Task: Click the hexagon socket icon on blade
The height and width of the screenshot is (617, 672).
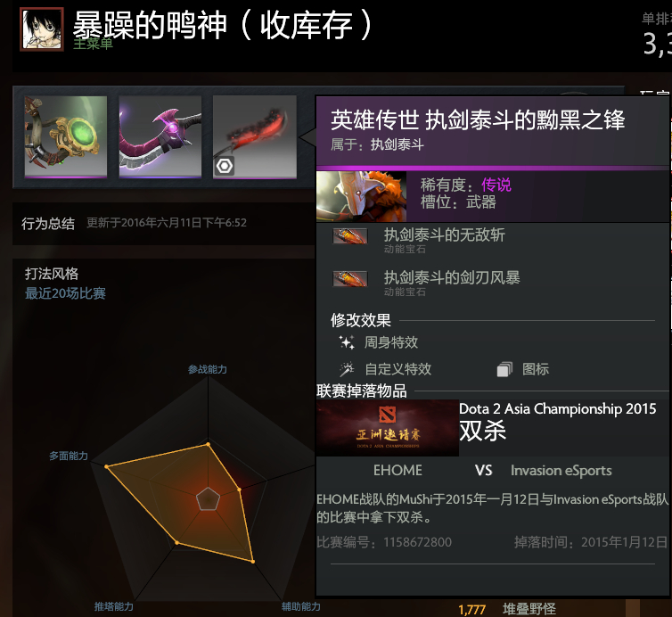Action: (x=225, y=166)
